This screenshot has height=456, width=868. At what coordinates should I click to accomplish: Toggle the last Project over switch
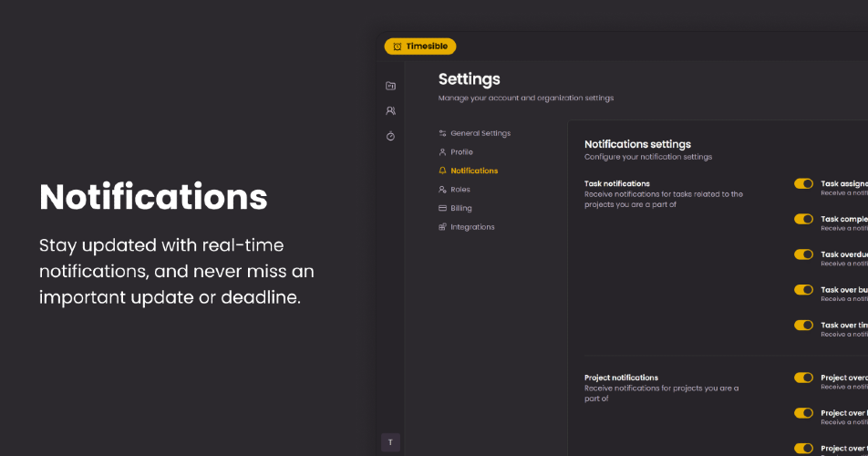804,449
